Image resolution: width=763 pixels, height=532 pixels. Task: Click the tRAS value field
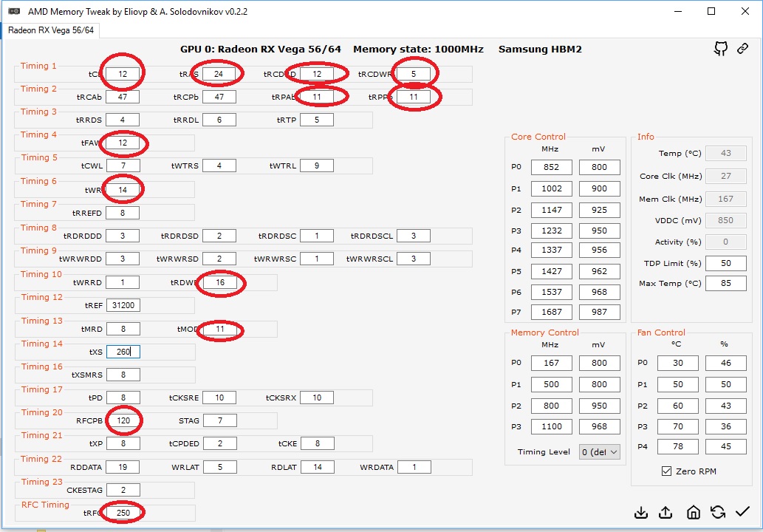219,74
